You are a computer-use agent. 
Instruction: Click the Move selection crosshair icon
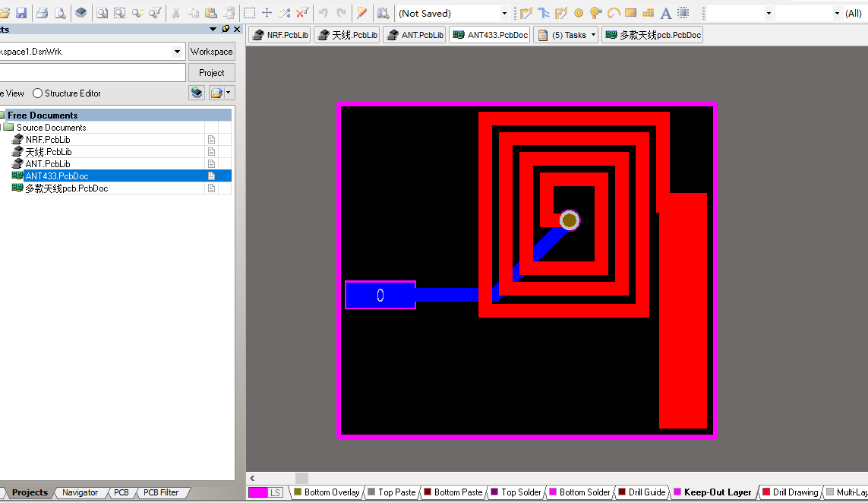pos(267,13)
